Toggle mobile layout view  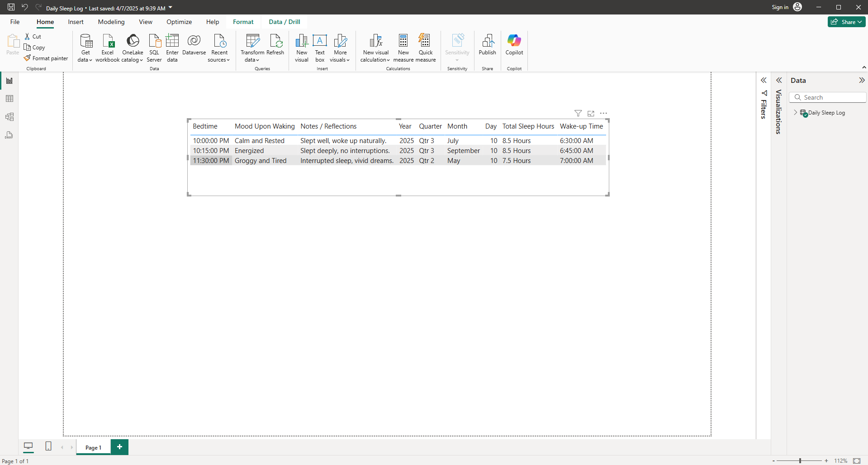[x=48, y=446]
